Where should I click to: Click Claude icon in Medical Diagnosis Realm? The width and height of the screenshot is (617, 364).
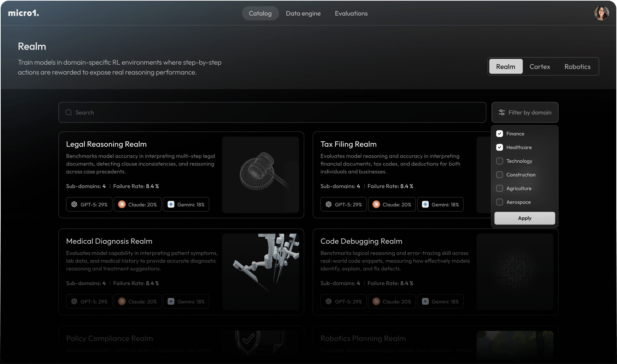[x=122, y=301]
